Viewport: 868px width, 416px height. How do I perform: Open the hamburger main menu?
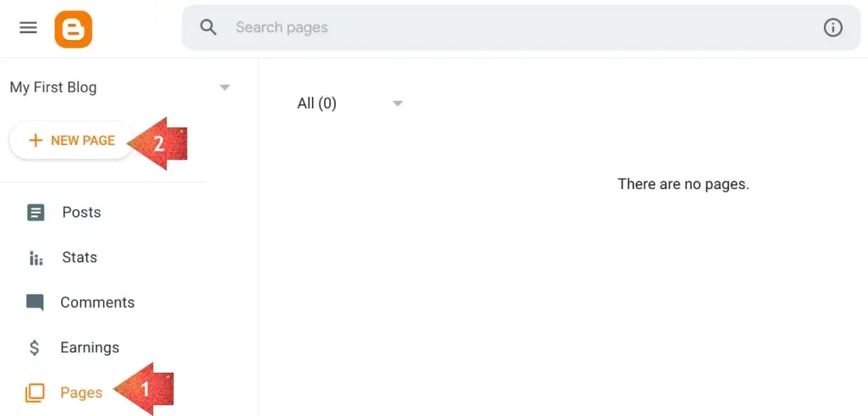(28, 28)
